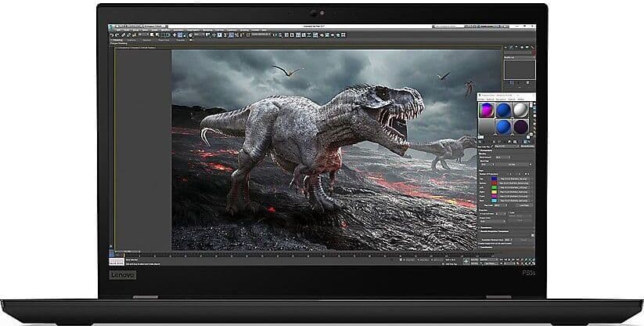Click the cyan color swatch
The width and height of the screenshot is (644, 326).
tap(494, 201)
